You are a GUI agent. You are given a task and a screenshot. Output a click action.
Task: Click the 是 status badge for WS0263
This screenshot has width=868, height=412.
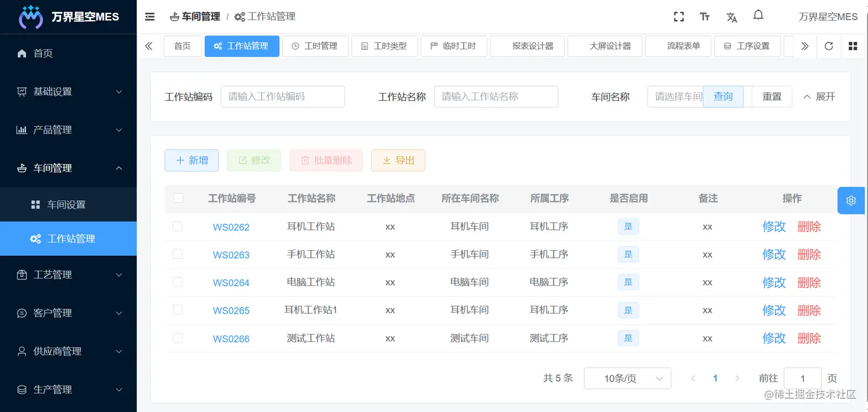tap(628, 254)
